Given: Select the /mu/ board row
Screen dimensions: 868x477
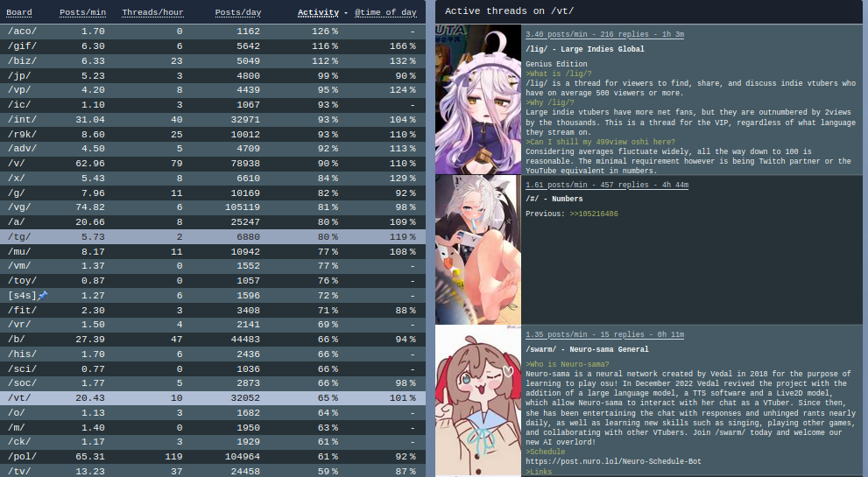Looking at the screenshot, I should 213,252.
